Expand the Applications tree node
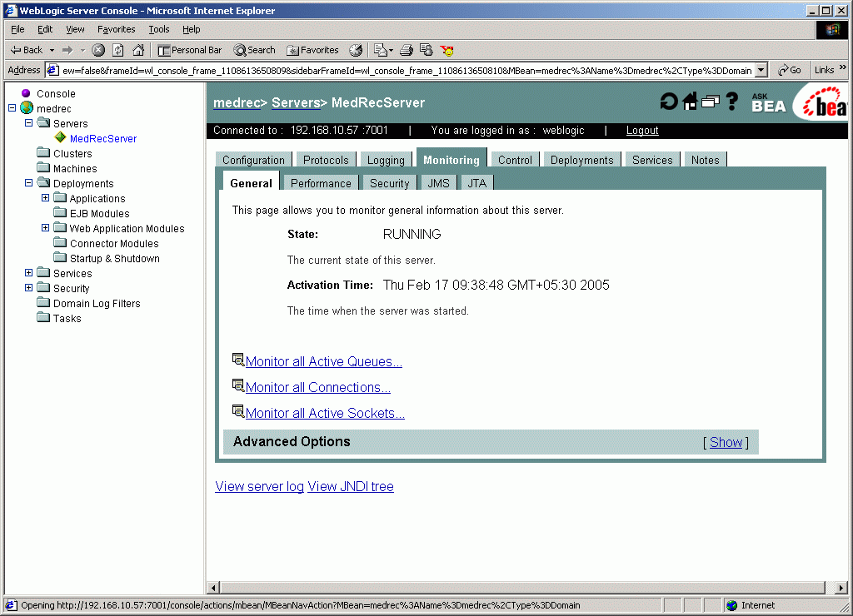 46,198
